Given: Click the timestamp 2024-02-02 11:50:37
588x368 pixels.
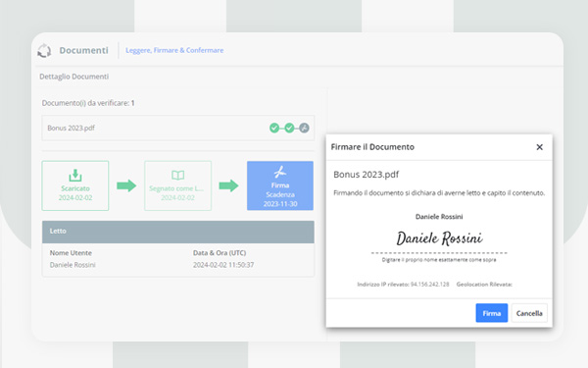Looking at the screenshot, I should tap(223, 265).
